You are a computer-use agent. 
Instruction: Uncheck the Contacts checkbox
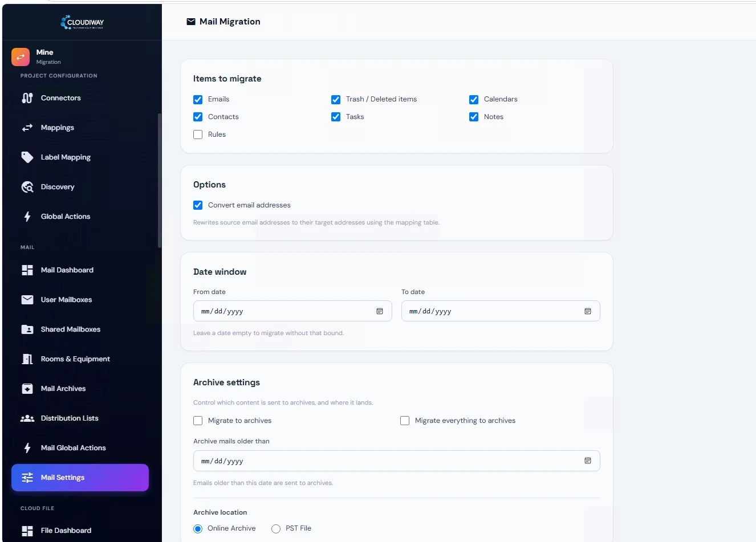point(198,117)
